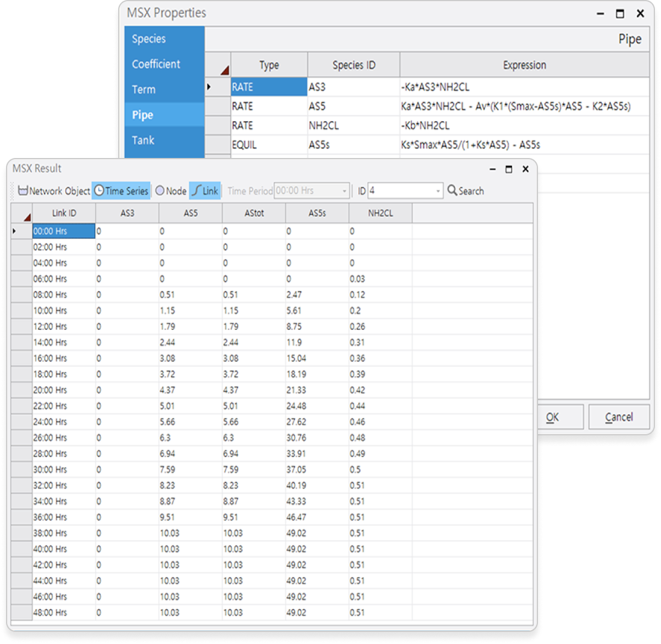Open the ID dropdown list
The image size is (661, 644).
click(438, 191)
